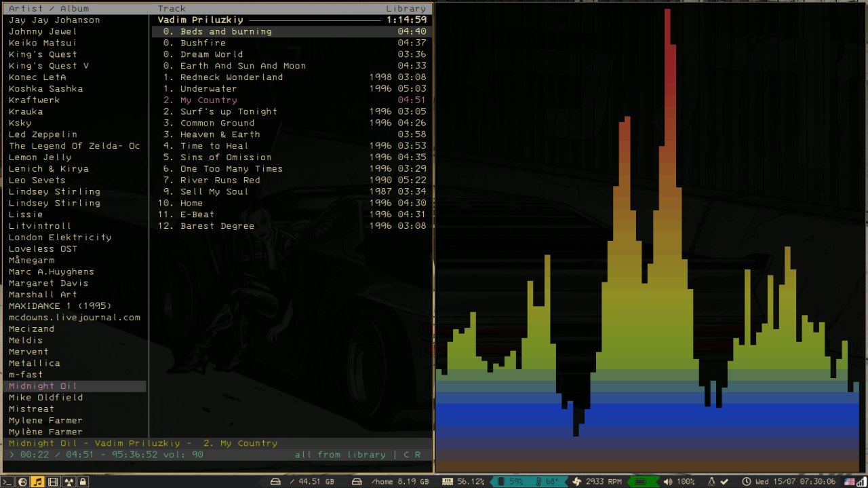
Task: Click the fan speed icon
Action: click(576, 481)
